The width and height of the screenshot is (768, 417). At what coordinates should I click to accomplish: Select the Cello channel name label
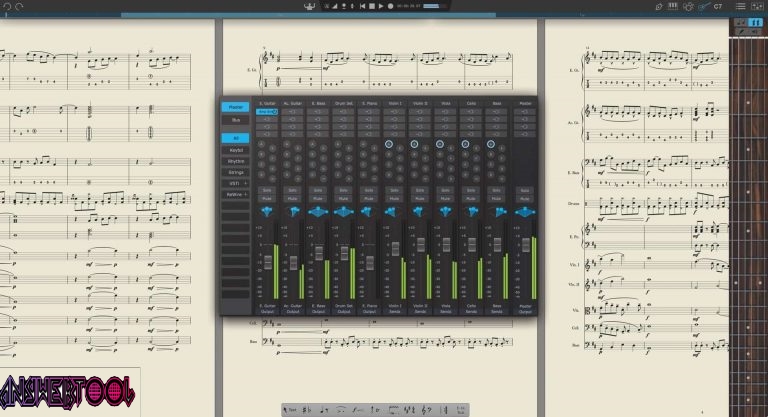471,103
